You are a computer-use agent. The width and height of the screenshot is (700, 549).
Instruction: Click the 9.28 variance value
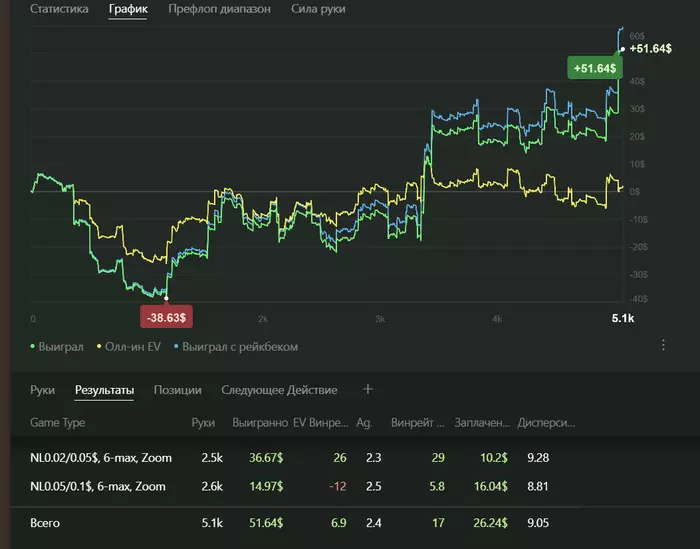[x=538, y=458]
